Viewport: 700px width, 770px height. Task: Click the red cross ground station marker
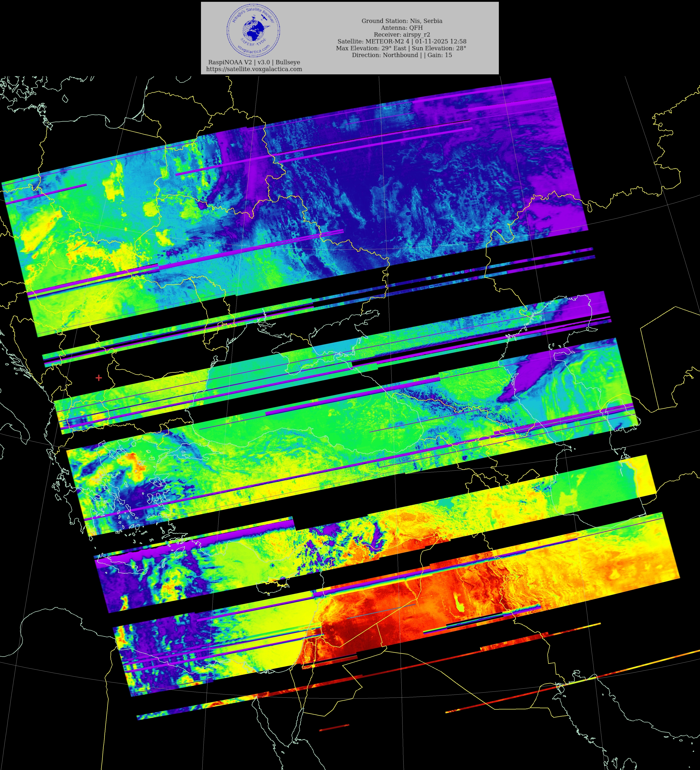(x=99, y=378)
